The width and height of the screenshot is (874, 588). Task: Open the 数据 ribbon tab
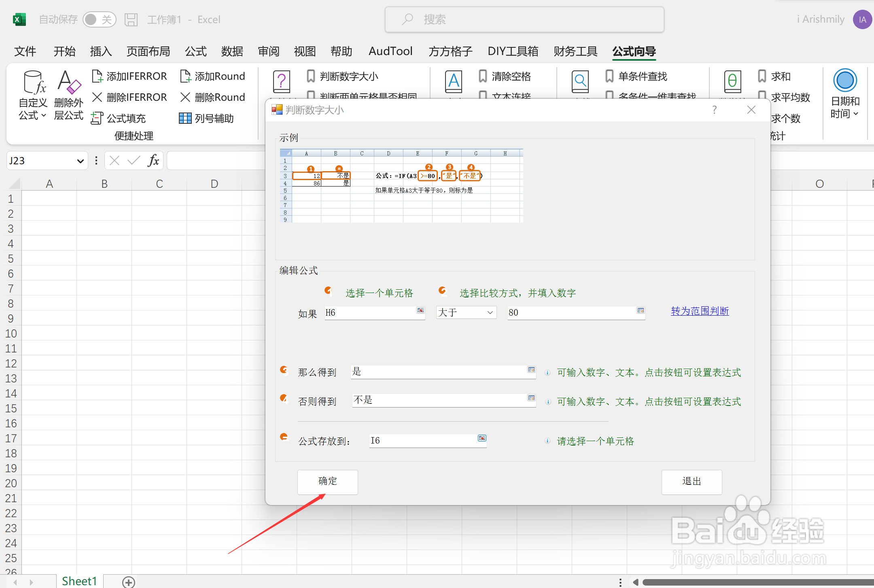click(232, 51)
